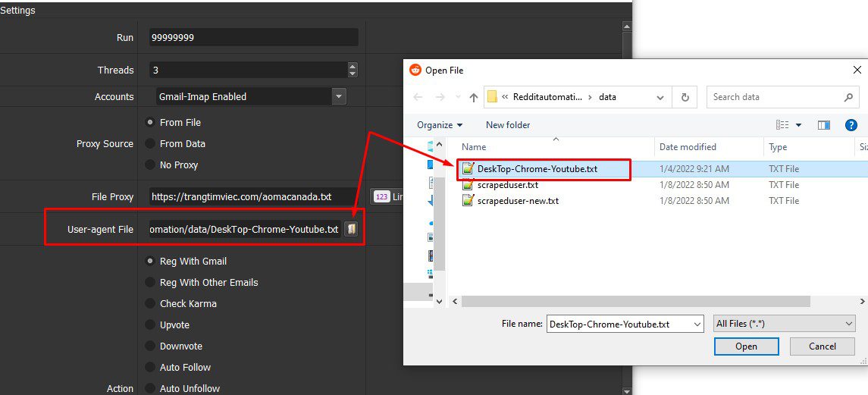Open the Accounts dropdown showing Gmail-Imap Enabled
The width and height of the screenshot is (868, 395).
pyautogui.click(x=339, y=96)
